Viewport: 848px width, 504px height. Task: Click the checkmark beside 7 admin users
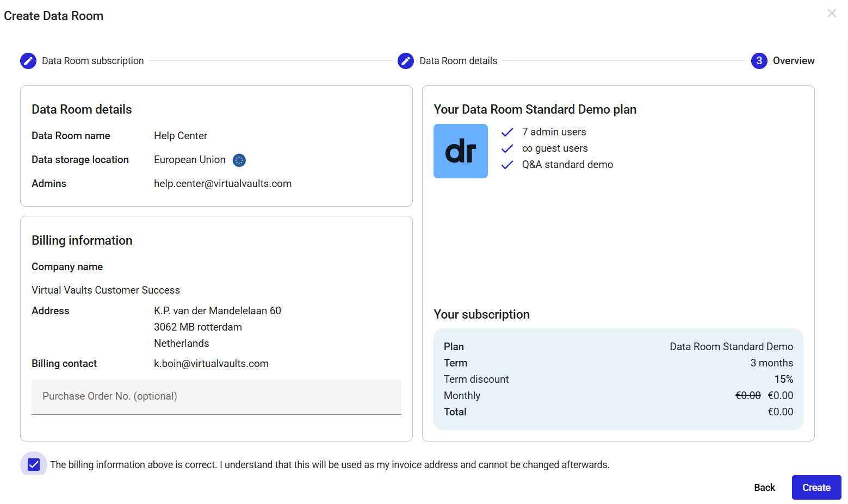pyautogui.click(x=507, y=133)
